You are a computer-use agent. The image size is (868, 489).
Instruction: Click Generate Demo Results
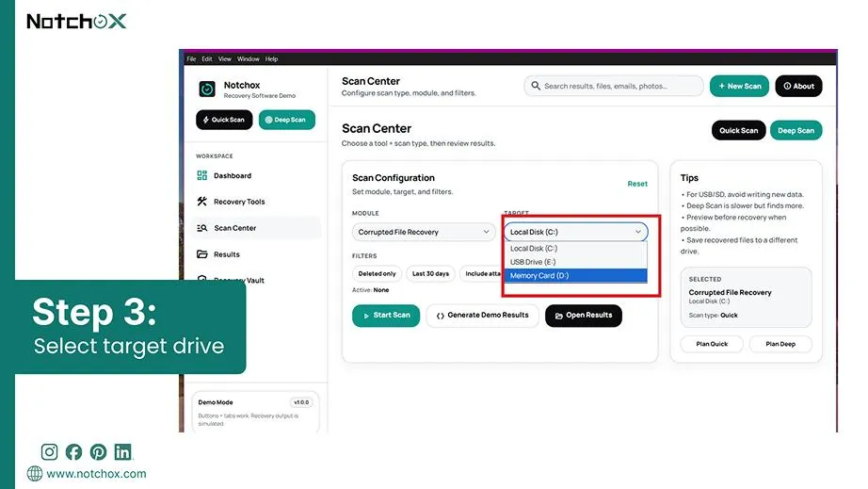tap(482, 316)
